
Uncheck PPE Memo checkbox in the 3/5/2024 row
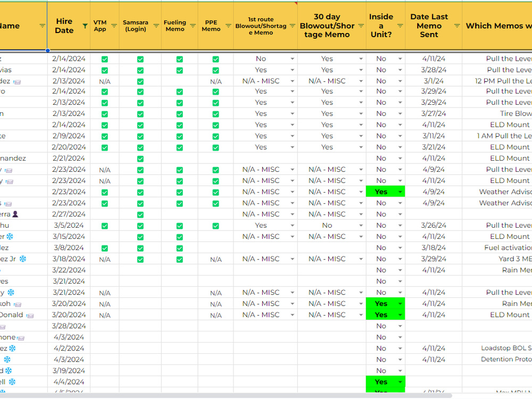(x=215, y=226)
